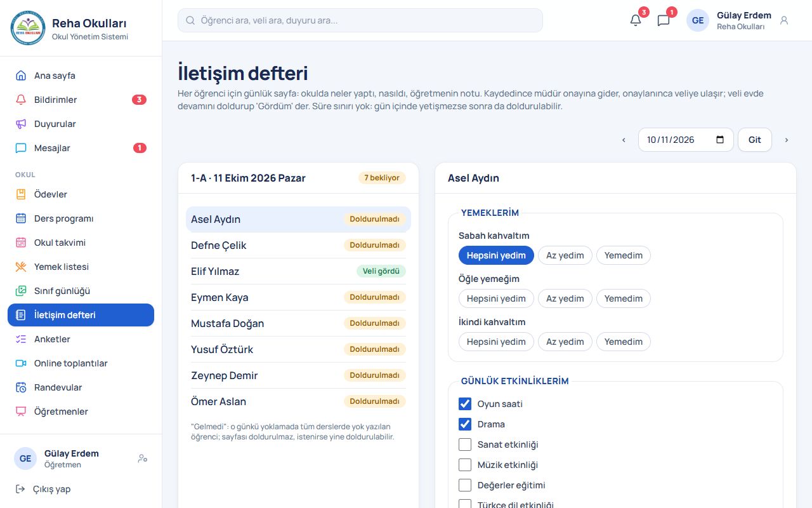The height and width of the screenshot is (508, 812).
Task: Click the Veli gördü status badge
Action: [381, 271]
